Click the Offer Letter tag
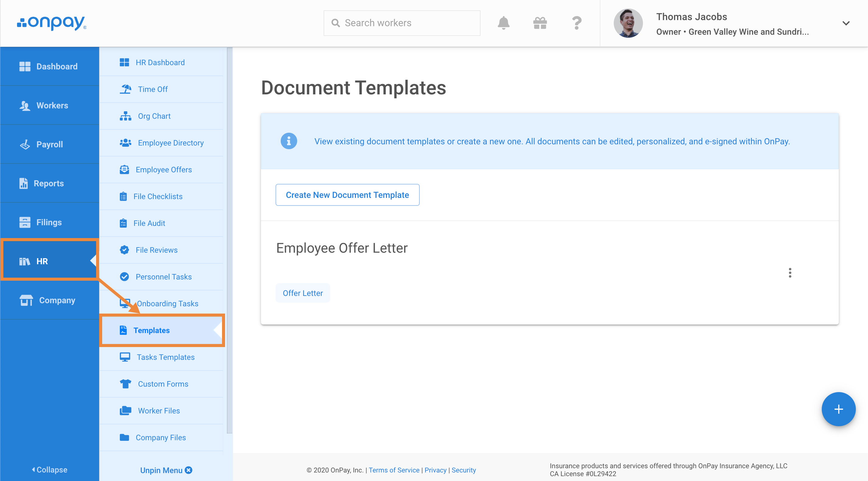 pos(303,293)
